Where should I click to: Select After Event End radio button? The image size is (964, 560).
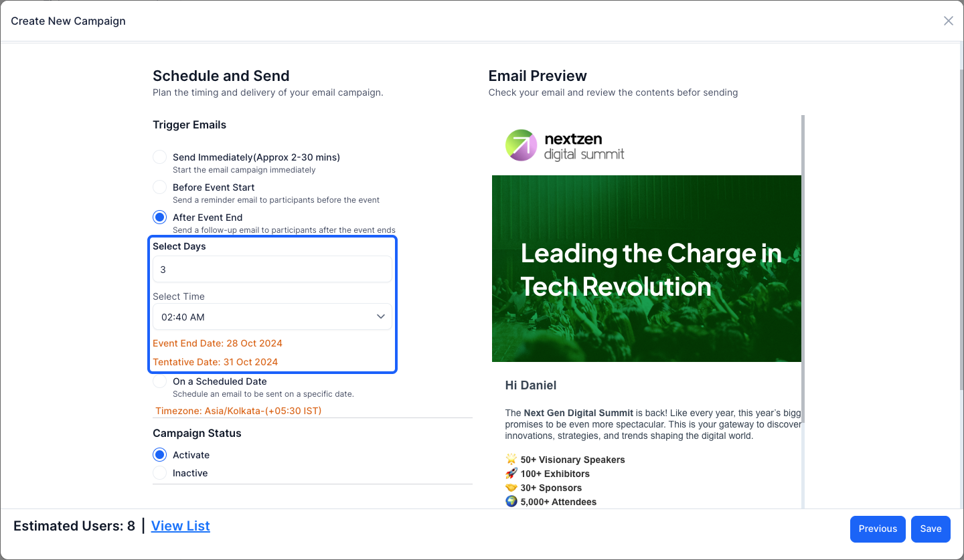click(x=159, y=217)
